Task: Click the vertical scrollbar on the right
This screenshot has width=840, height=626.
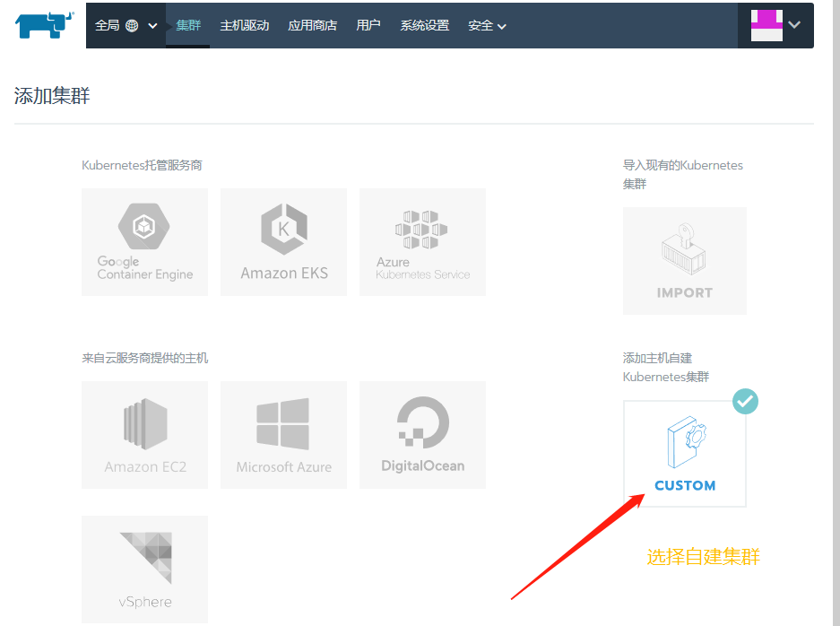Action: pos(836,313)
